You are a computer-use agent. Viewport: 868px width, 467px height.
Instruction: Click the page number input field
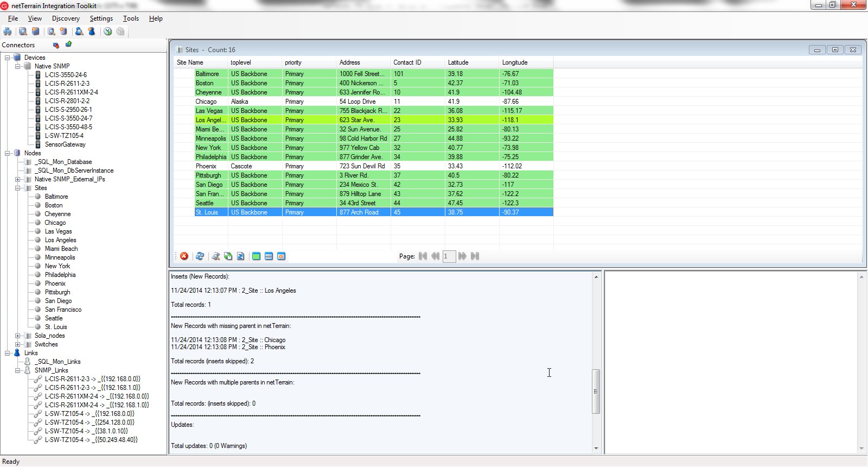pos(449,256)
